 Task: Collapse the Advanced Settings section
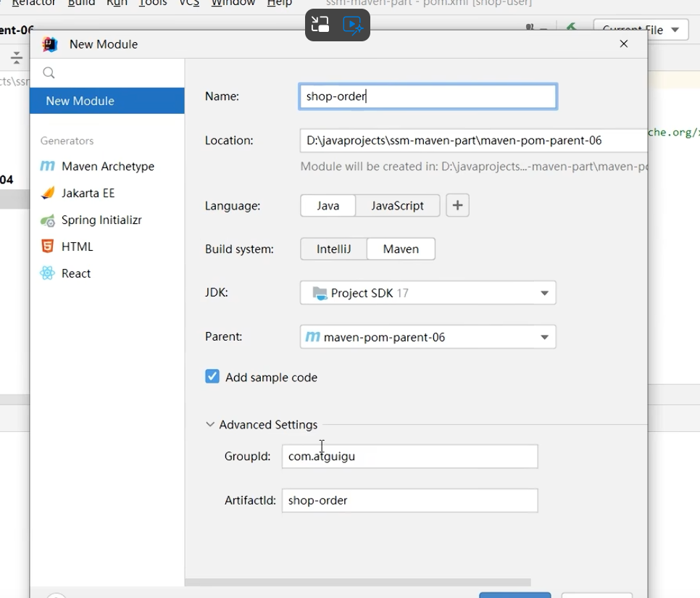point(210,424)
